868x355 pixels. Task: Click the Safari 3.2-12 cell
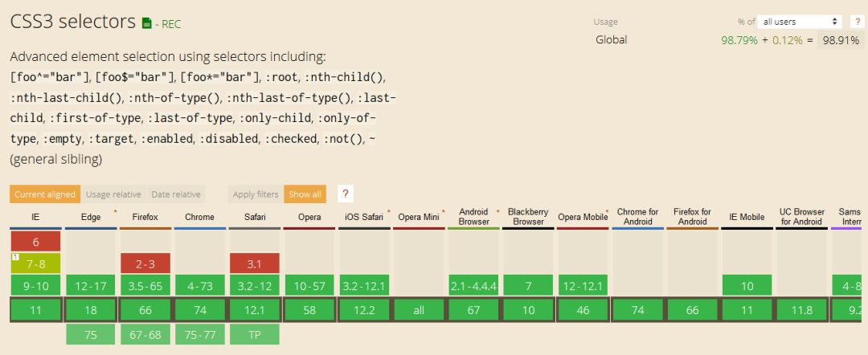tap(255, 285)
